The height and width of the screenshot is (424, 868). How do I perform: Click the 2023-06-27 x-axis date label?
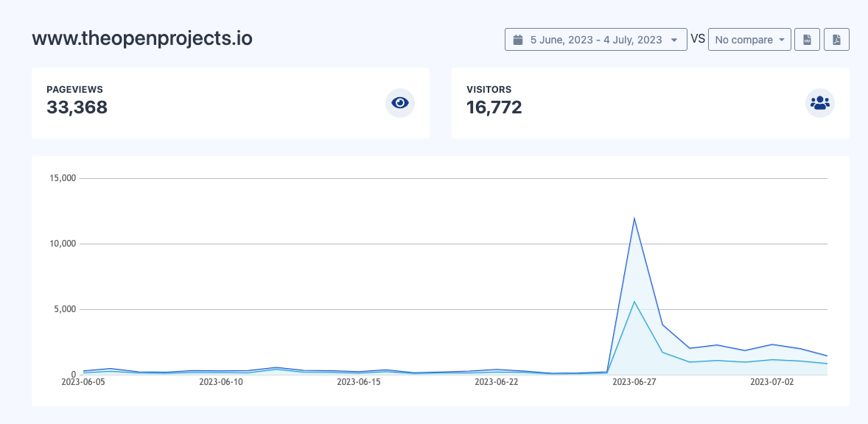634,382
